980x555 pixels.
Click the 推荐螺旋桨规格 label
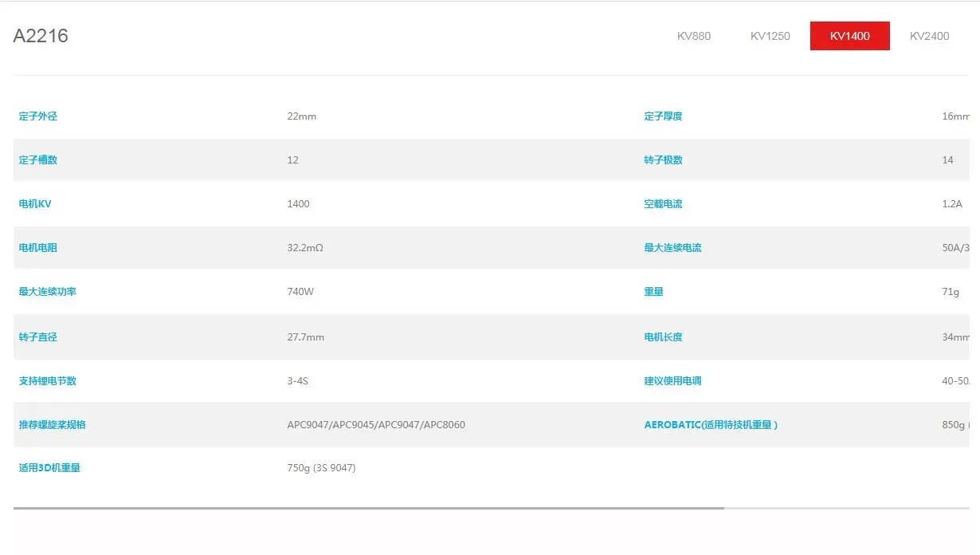tap(53, 425)
